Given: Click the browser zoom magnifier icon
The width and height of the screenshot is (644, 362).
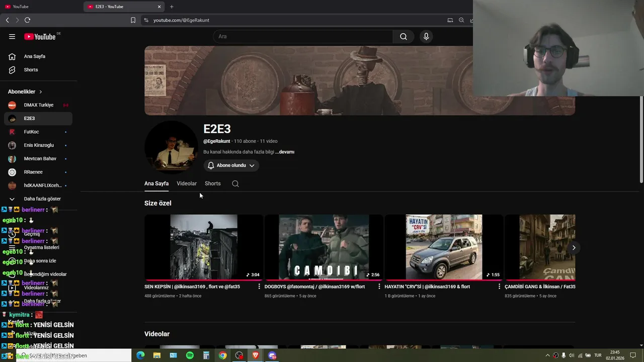Looking at the screenshot, I should coord(461,20).
